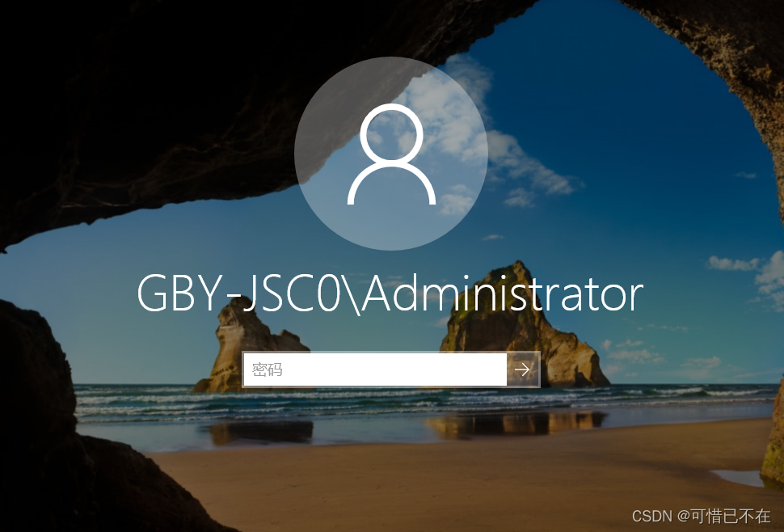Click the CSDN @可惜已不在 watermark text

click(x=701, y=516)
